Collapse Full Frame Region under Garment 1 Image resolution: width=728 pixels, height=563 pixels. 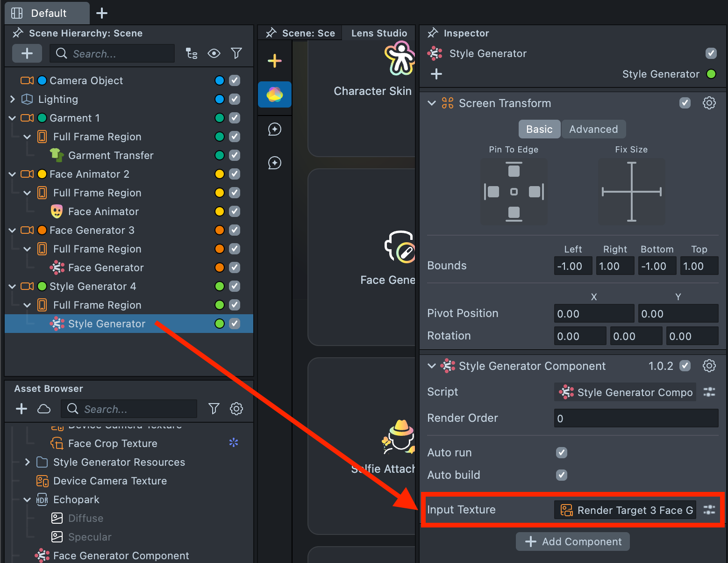[27, 137]
